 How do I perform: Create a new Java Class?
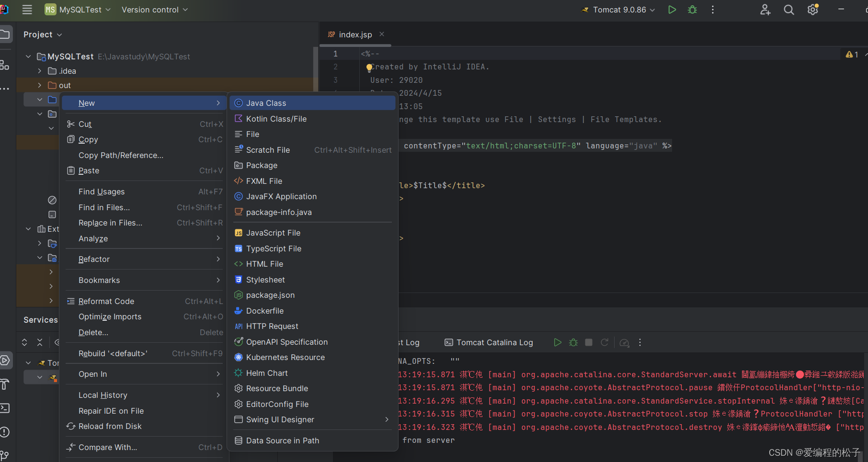pos(313,103)
